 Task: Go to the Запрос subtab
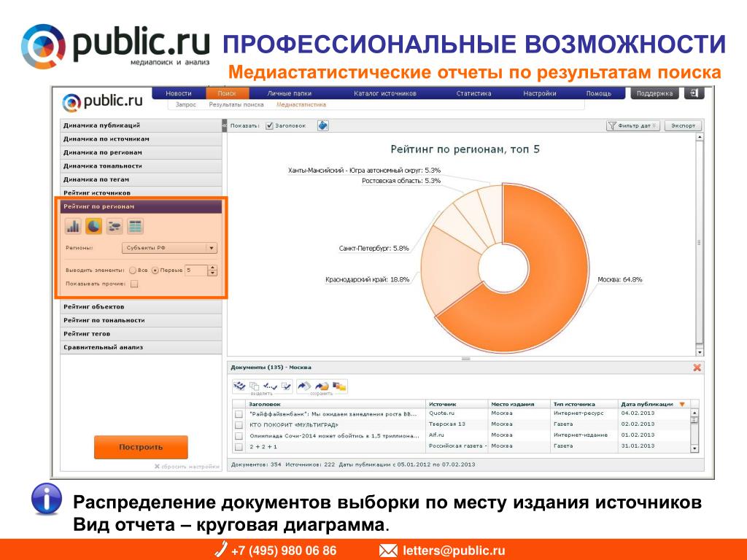pyautogui.click(x=186, y=104)
